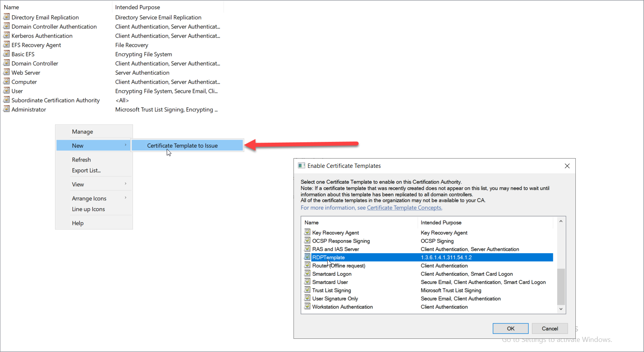Click the Smartcard Logon template icon
The width and height of the screenshot is (644, 352).
307,273
